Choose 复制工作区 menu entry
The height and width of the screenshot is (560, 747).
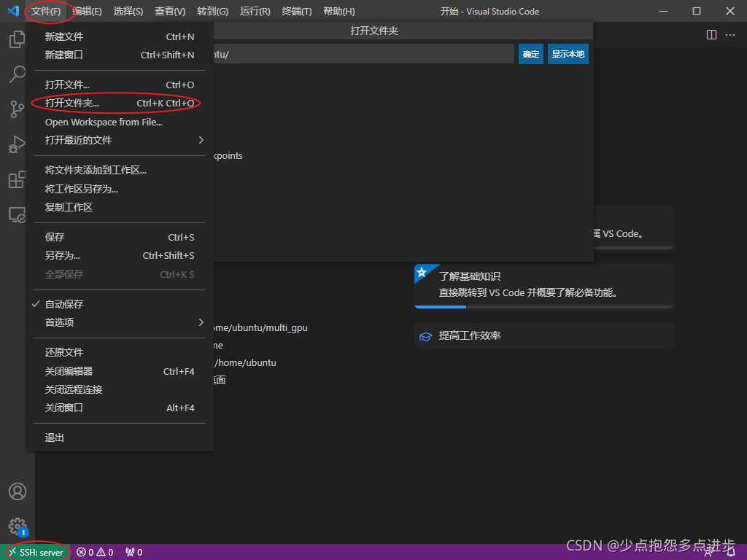[x=119, y=207]
